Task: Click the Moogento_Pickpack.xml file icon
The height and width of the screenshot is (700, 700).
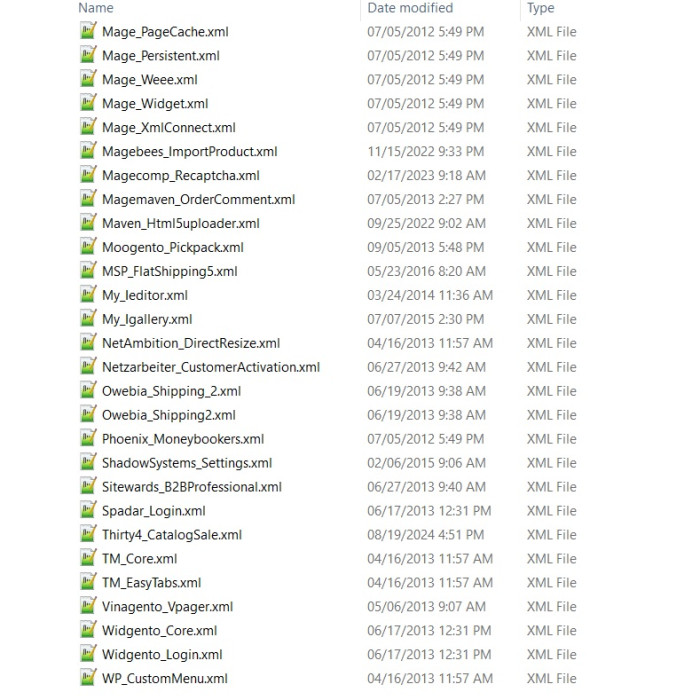Action: point(88,247)
